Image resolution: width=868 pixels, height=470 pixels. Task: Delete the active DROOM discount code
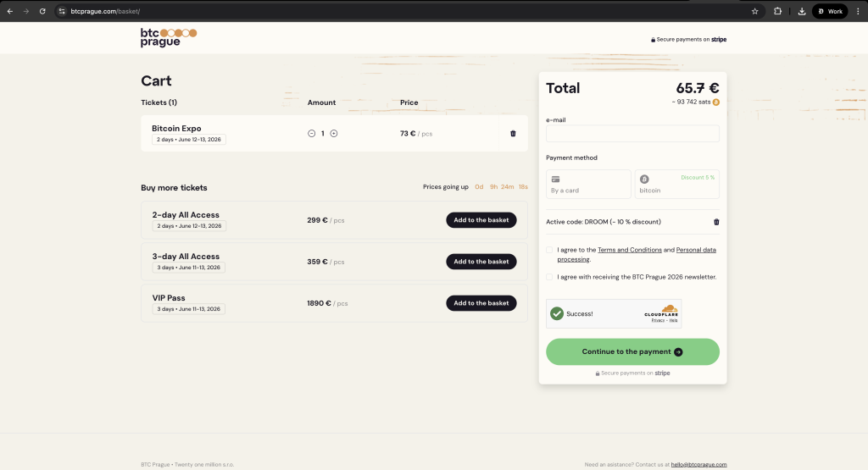coord(716,222)
